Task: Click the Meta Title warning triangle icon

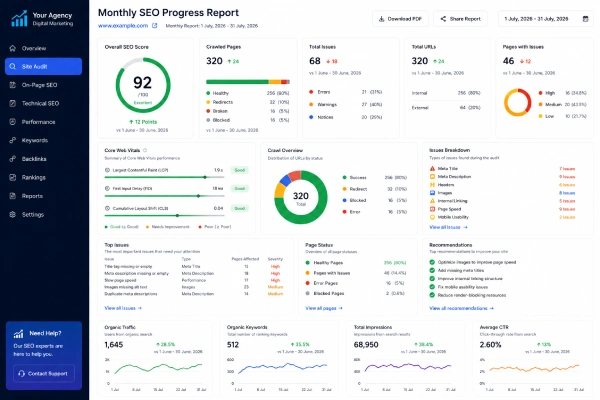Action: pyautogui.click(x=432, y=168)
